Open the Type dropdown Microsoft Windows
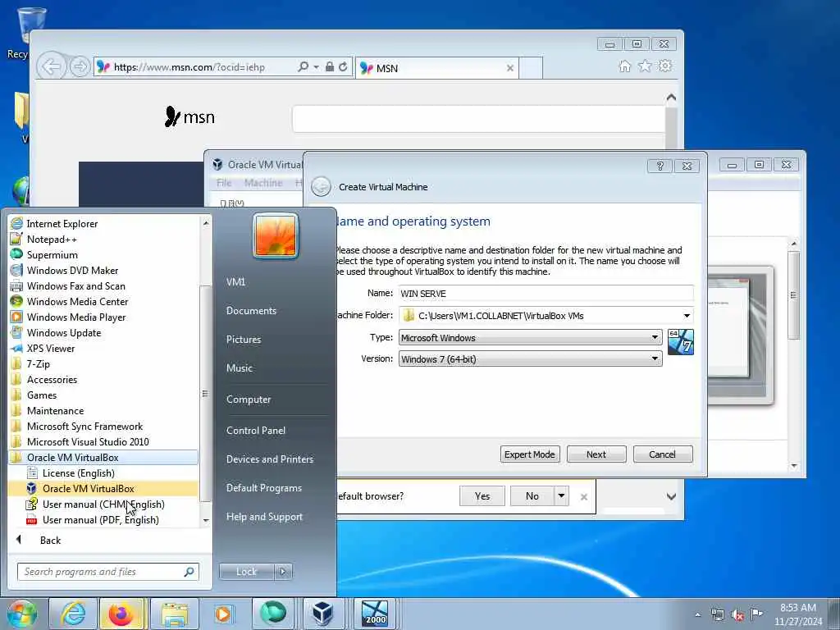Image resolution: width=840 pixels, height=630 pixels. pyautogui.click(x=530, y=337)
